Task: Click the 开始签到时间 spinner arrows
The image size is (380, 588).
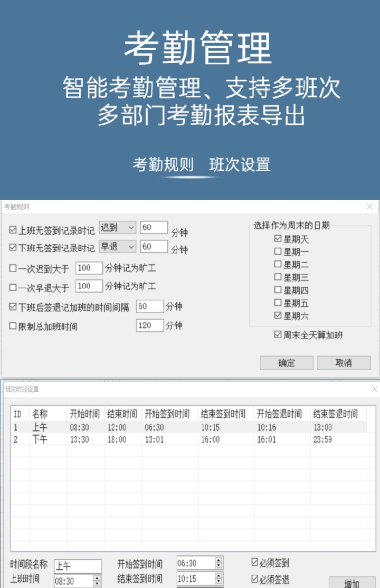Action: [219, 563]
